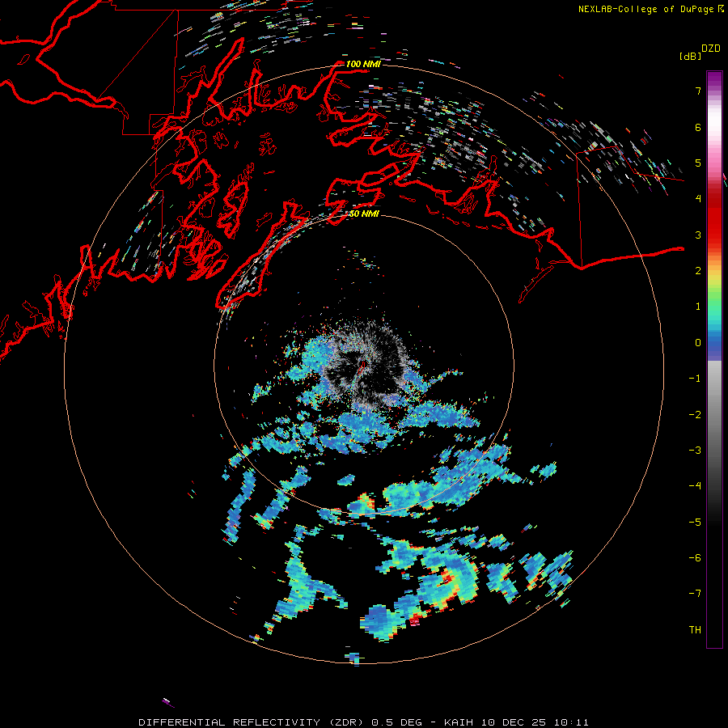Image resolution: width=728 pixels, height=728 pixels.
Task: Click the 1 value on the color scale
Action: 698,307
